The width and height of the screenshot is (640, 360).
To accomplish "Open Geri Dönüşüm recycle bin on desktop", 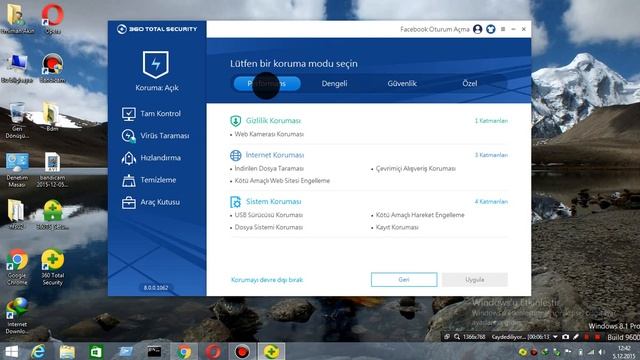I will click(x=17, y=120).
